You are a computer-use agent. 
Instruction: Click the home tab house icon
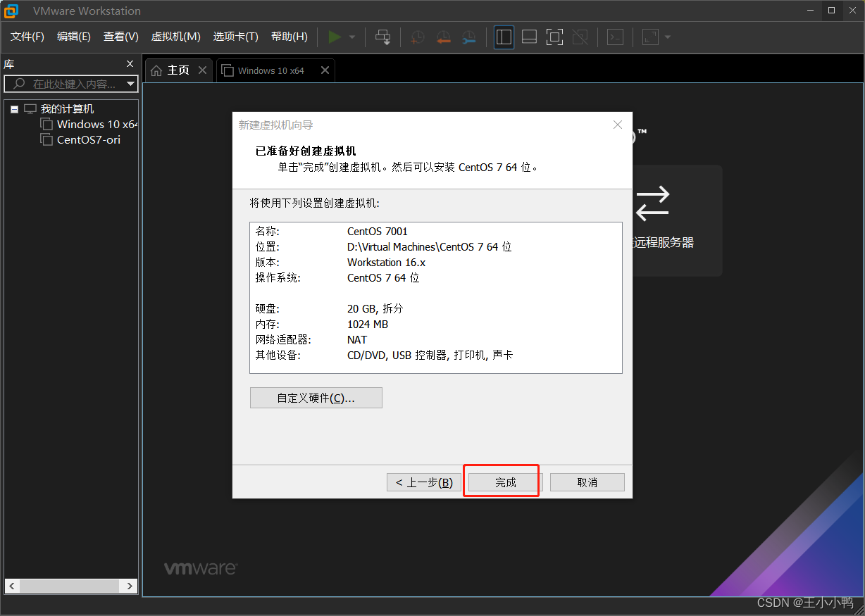pos(156,70)
